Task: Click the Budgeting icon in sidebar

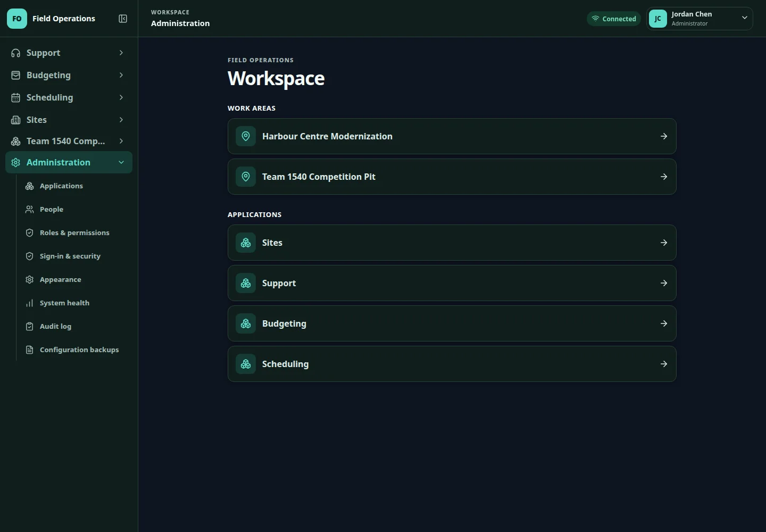Action: [16, 75]
